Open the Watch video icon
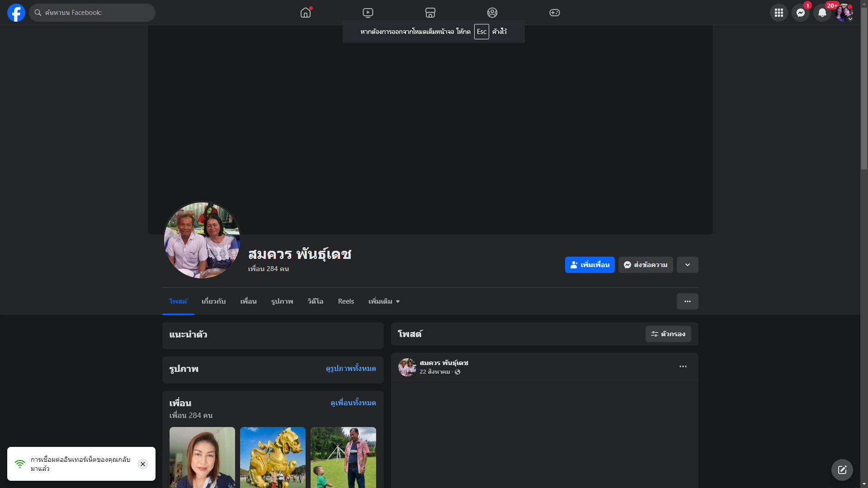Image resolution: width=868 pixels, height=488 pixels. click(x=368, y=13)
